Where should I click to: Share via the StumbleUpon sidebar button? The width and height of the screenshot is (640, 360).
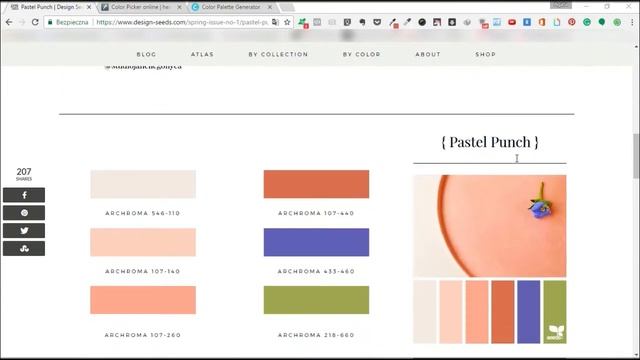click(24, 249)
